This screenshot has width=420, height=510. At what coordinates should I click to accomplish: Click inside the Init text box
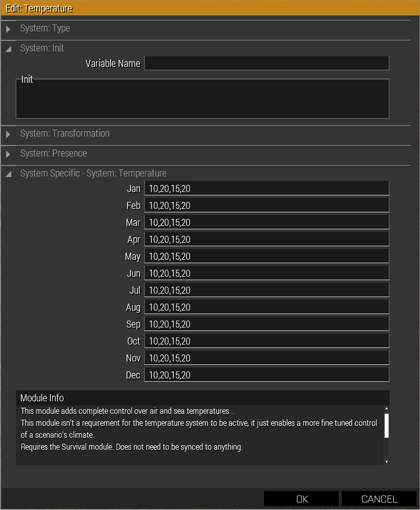coord(202,100)
